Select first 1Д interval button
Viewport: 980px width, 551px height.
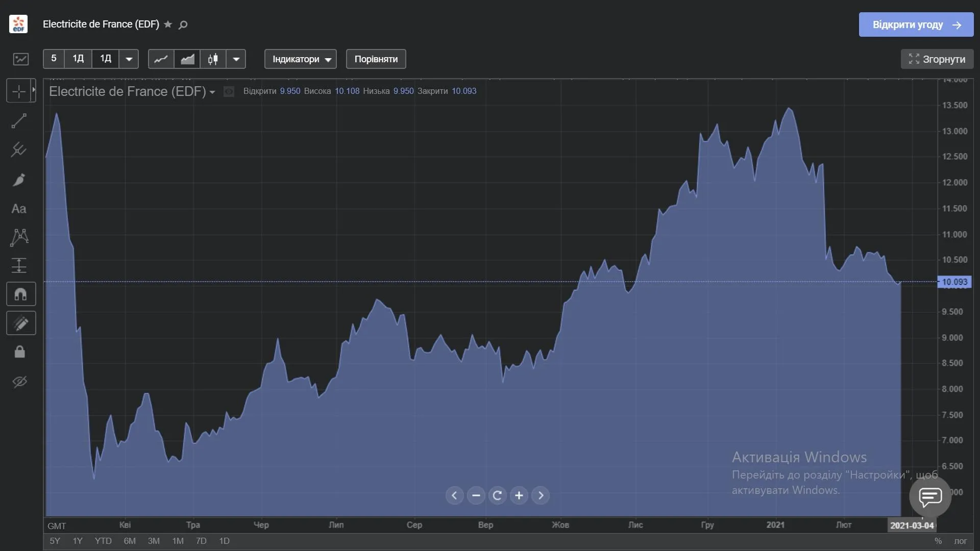tap(78, 59)
